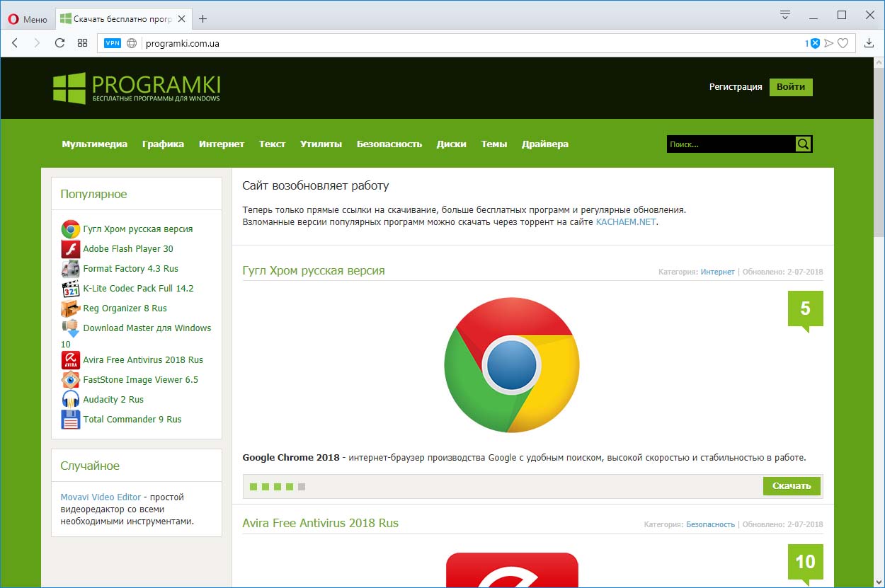Open the Графика category

tap(163, 144)
